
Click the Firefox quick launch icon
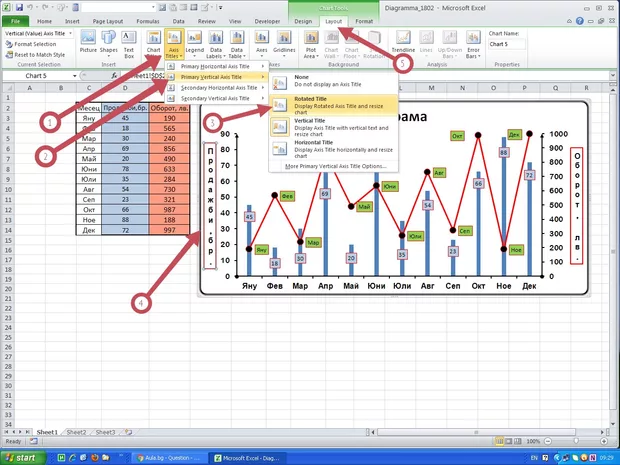coord(94,458)
